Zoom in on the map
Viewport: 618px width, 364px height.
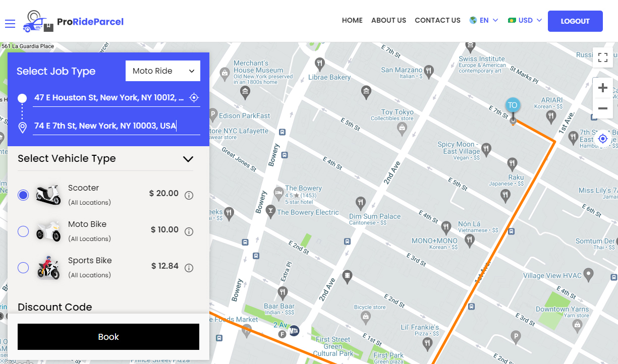coord(602,88)
